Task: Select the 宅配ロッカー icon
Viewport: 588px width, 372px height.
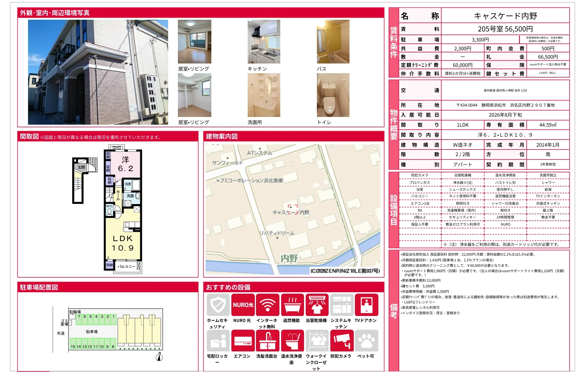Action: 218,341
